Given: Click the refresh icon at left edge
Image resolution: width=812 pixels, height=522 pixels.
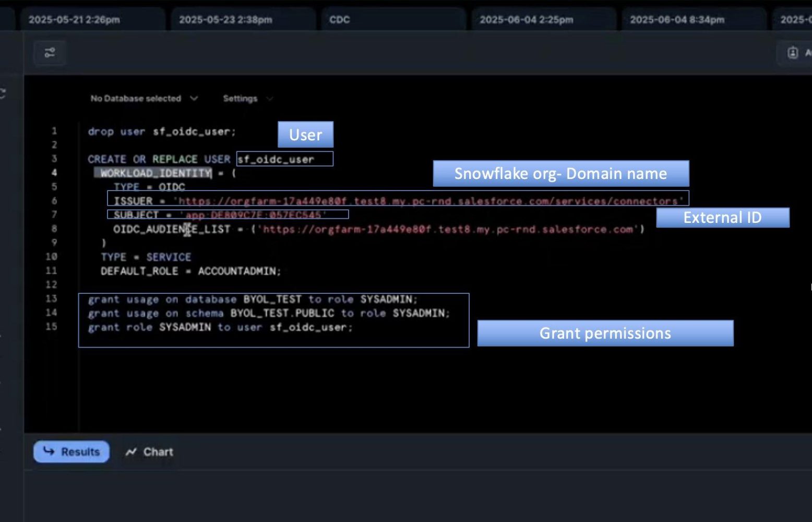Looking at the screenshot, I should click(x=3, y=93).
